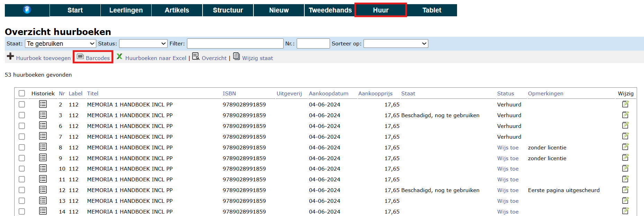The image size is (644, 216).
Task: Click the green Excel export icon
Action: (x=119, y=57)
